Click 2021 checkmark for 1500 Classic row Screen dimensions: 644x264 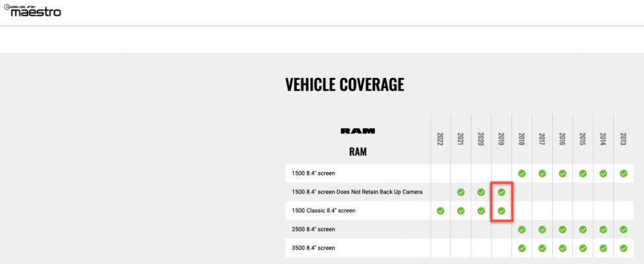click(x=461, y=211)
